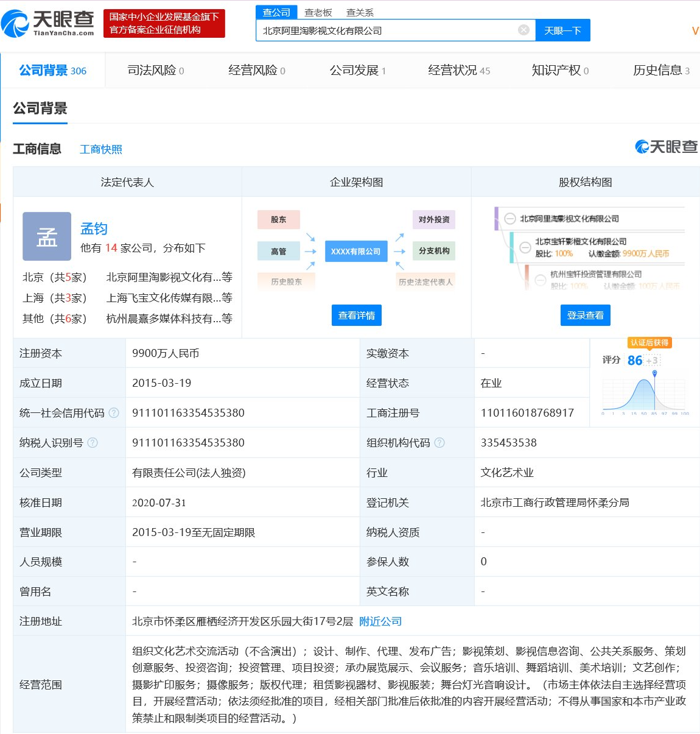Open help icon beside 纳税人识别号

coord(93,443)
